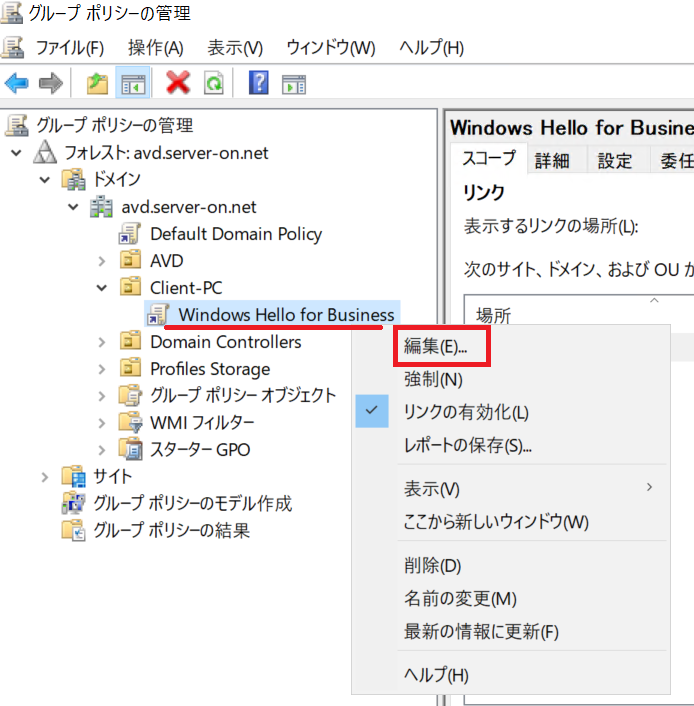This screenshot has height=706, width=694.
Task: Open the ファイル(F) menu
Action: [69, 48]
